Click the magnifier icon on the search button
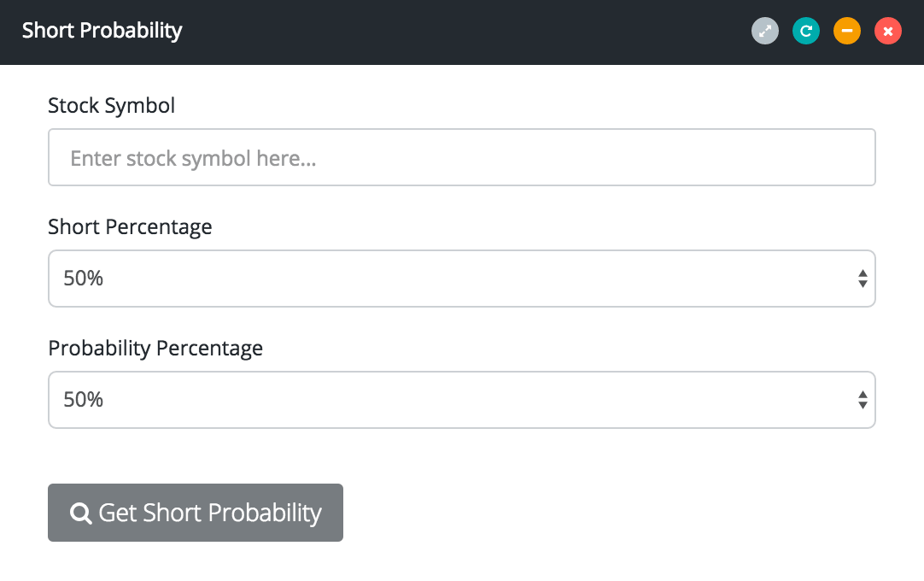Screen dimensions: 924x581 click(81, 513)
